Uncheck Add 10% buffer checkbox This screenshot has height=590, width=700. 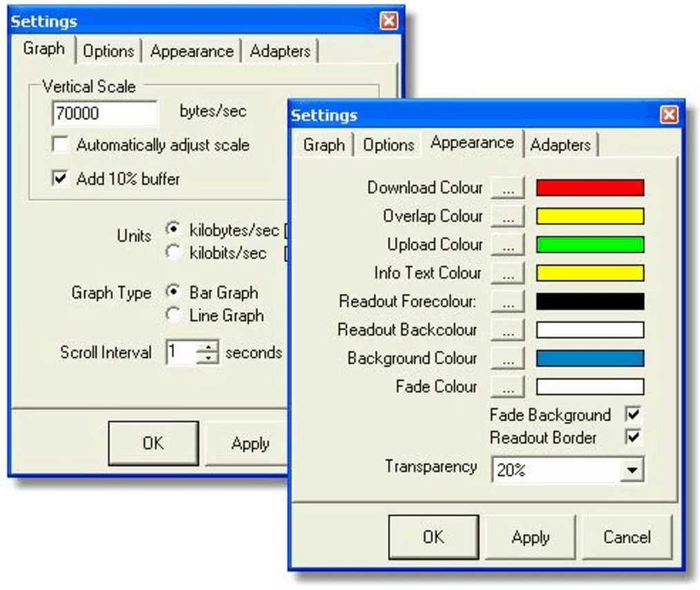tap(60, 178)
